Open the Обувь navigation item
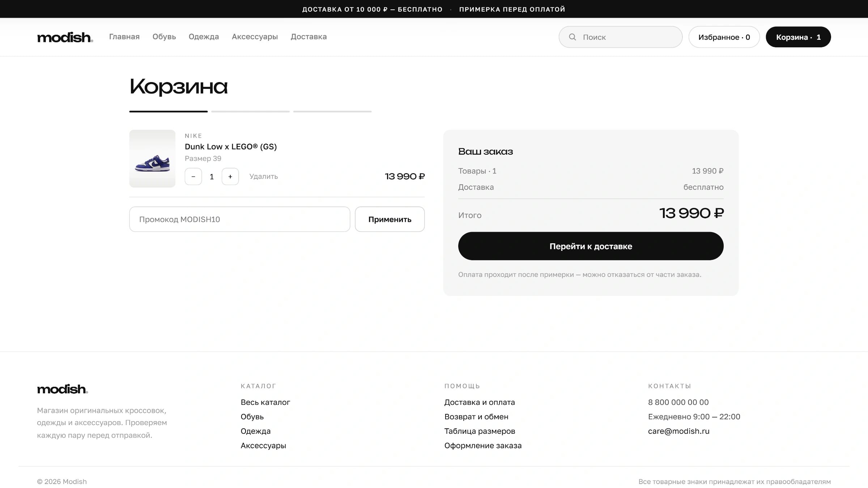Image resolution: width=868 pixels, height=488 pixels. 164,37
